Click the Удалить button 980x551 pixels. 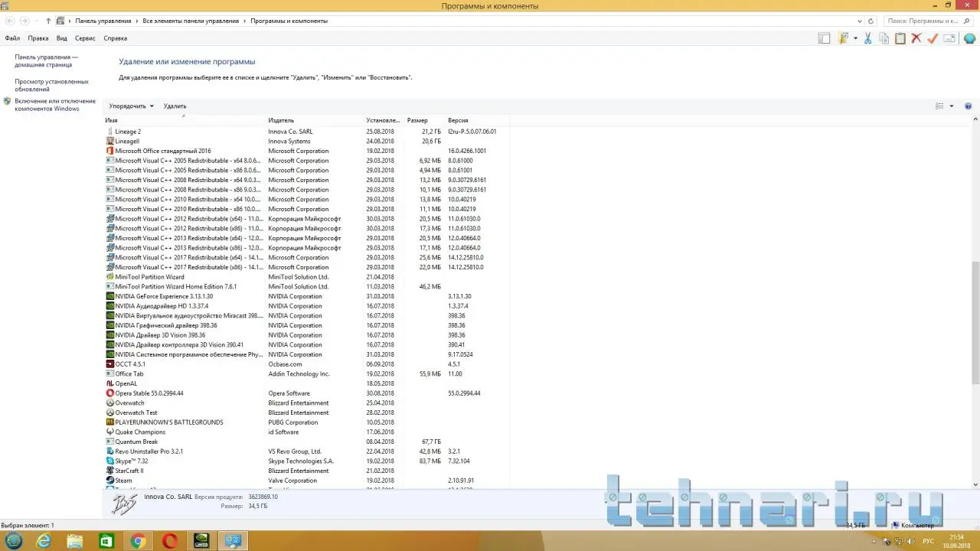point(175,106)
